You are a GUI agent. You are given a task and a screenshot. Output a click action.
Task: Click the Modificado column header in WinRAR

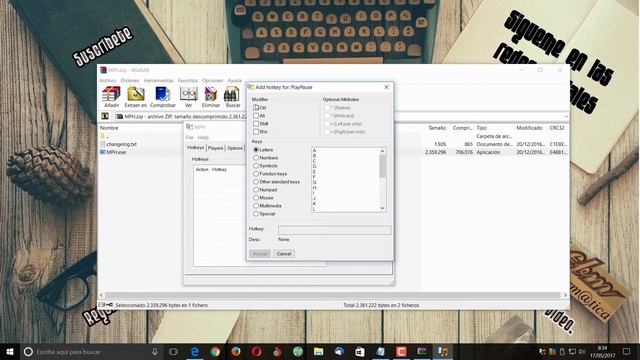[529, 128]
